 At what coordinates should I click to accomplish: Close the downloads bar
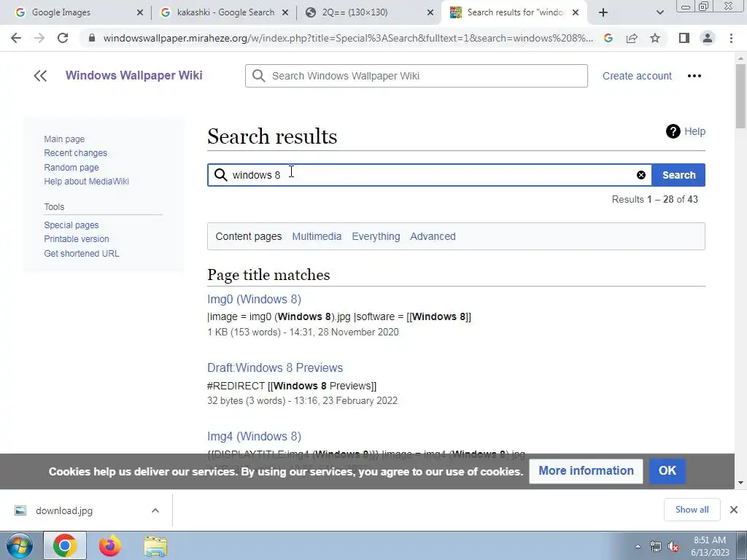(734, 510)
